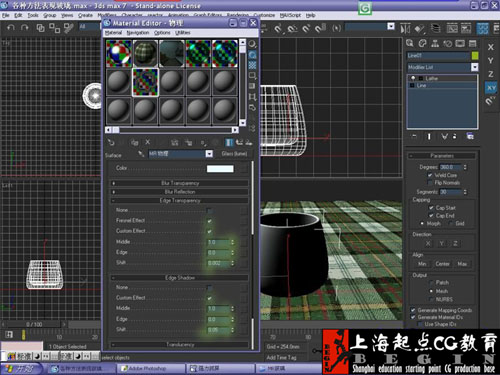The width and height of the screenshot is (500, 375).
Task: Open the Motion command panel tab
Action: coord(448,43)
